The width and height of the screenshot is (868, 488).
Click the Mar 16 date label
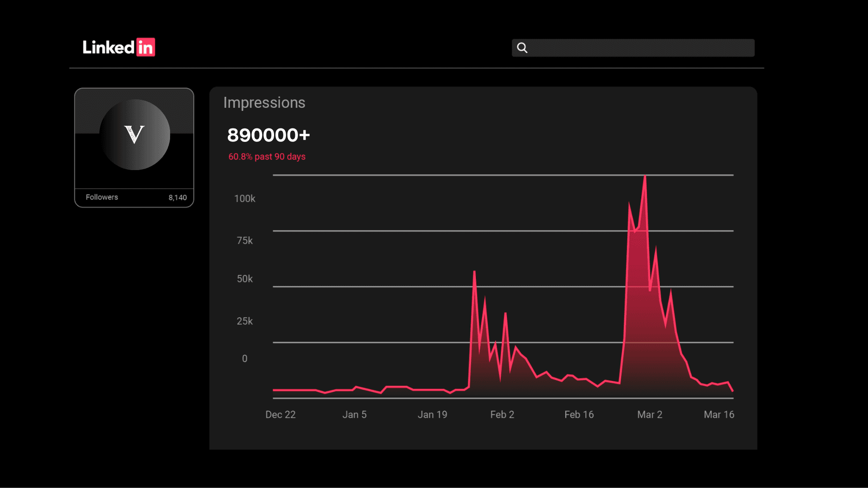(x=719, y=415)
